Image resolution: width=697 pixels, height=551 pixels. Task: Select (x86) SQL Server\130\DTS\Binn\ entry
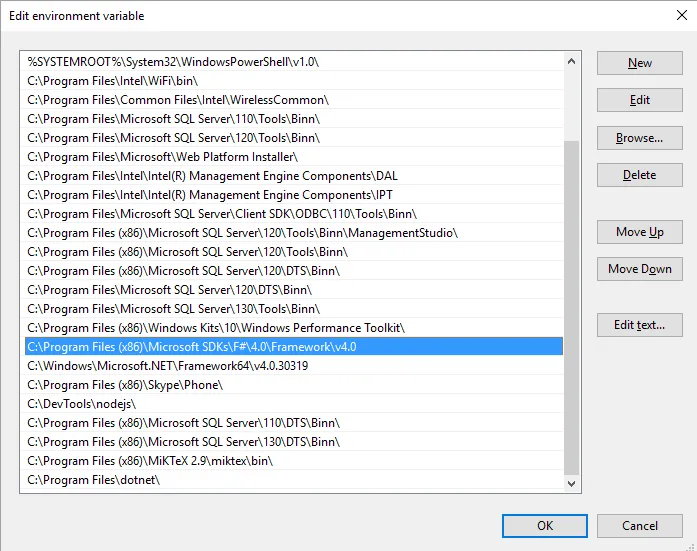tap(294, 442)
